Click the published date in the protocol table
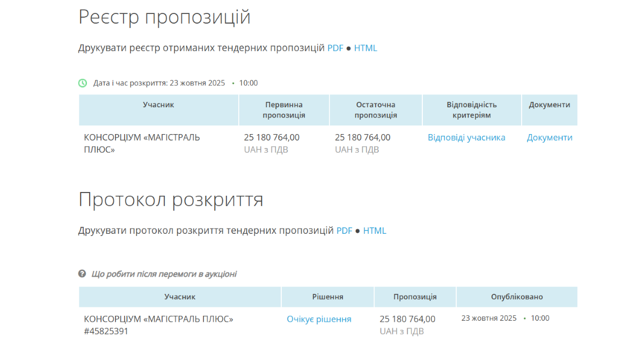Screen dimensions: 644x362 [x=489, y=319]
